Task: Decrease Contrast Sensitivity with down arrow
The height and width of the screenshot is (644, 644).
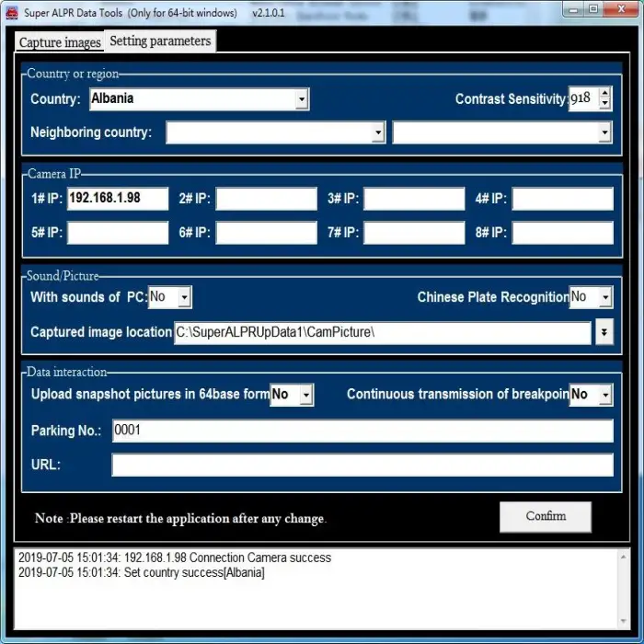Action: (604, 104)
